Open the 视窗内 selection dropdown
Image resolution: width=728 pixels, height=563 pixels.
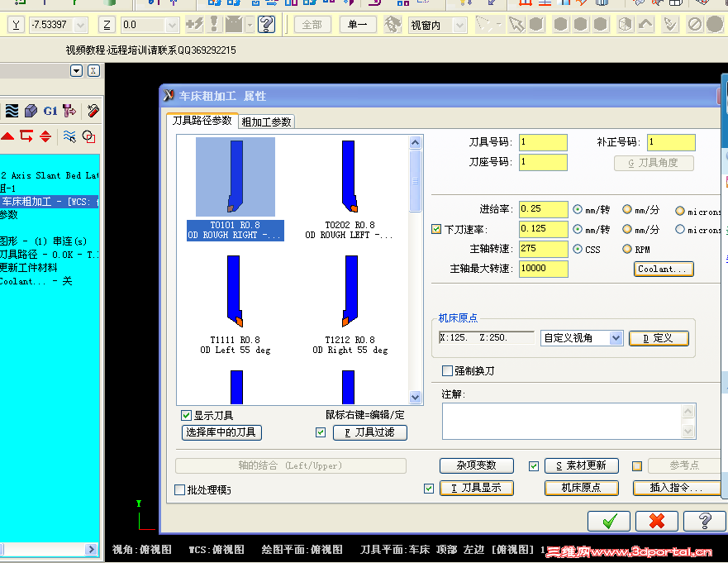point(459,25)
